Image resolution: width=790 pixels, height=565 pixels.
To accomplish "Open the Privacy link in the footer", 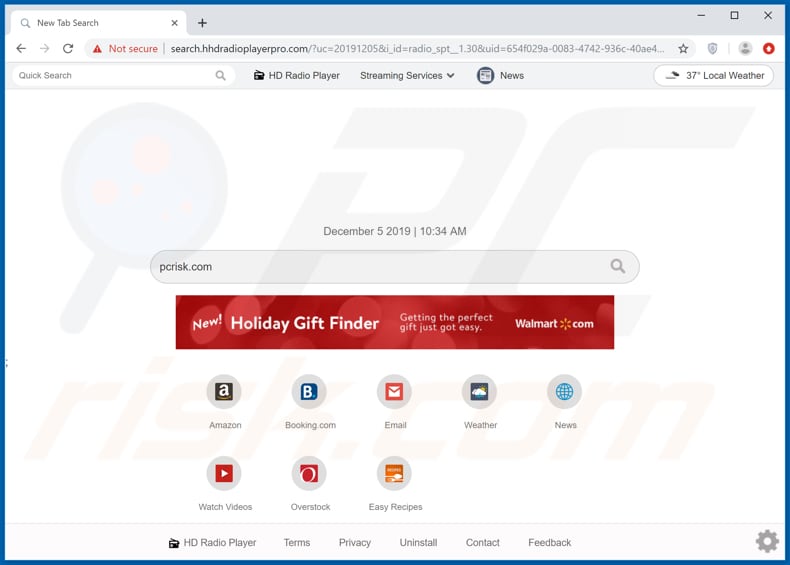I will point(355,543).
